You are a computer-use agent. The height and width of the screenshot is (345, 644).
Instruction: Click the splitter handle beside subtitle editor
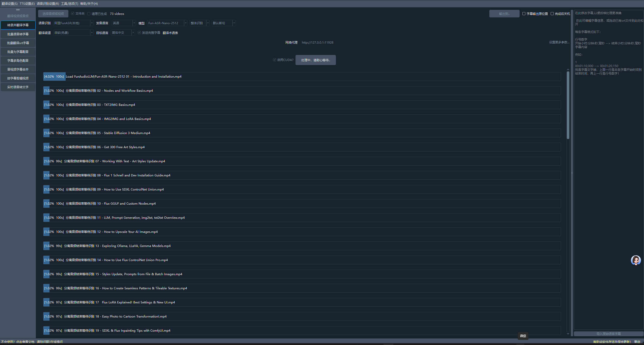tap(572, 173)
